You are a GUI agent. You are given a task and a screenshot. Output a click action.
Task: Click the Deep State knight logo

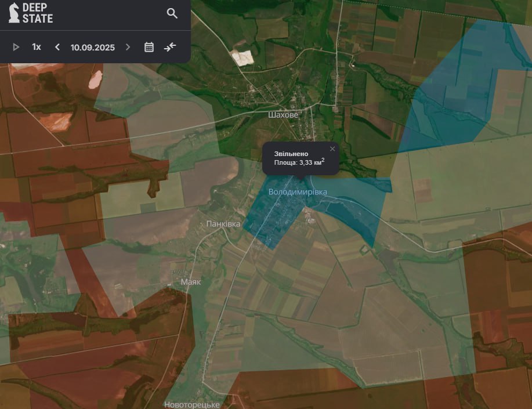[x=14, y=13]
